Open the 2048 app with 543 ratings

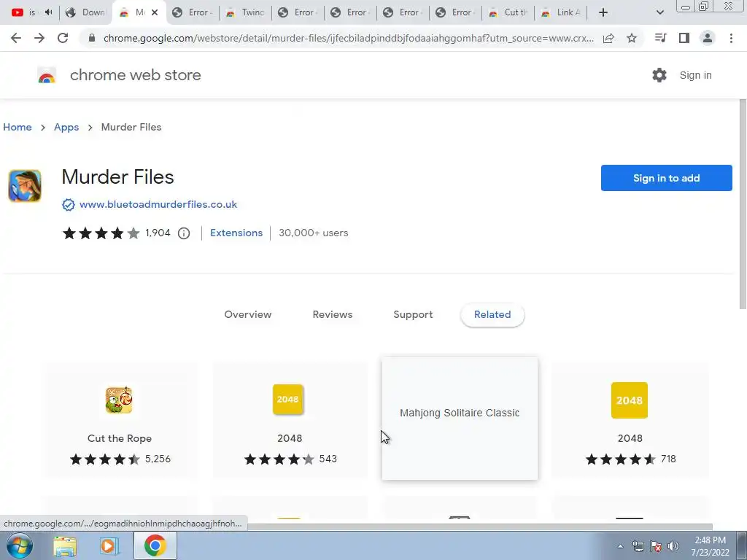[288, 400]
